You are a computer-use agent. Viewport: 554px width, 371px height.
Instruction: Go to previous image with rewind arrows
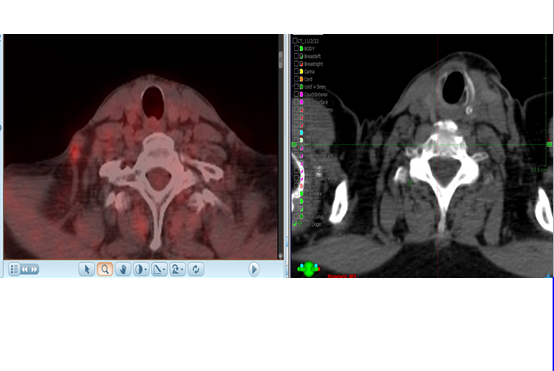(24, 269)
